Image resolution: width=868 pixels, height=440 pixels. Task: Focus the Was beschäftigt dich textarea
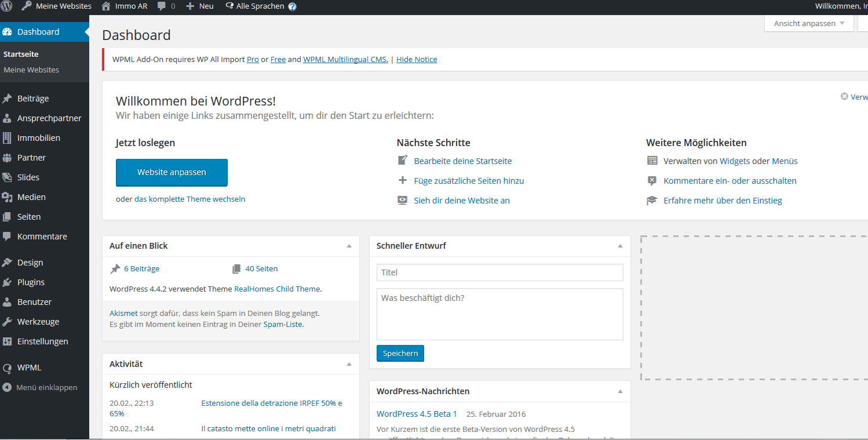500,314
